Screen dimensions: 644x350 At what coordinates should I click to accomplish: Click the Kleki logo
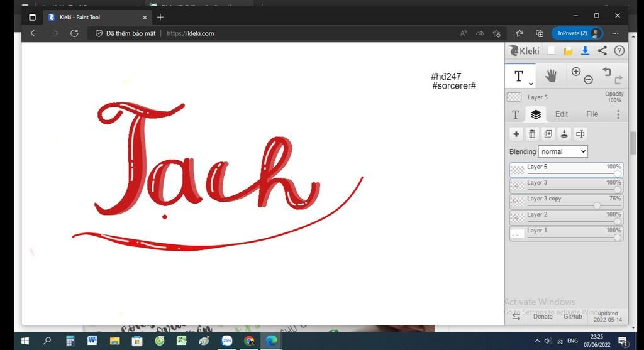click(525, 51)
